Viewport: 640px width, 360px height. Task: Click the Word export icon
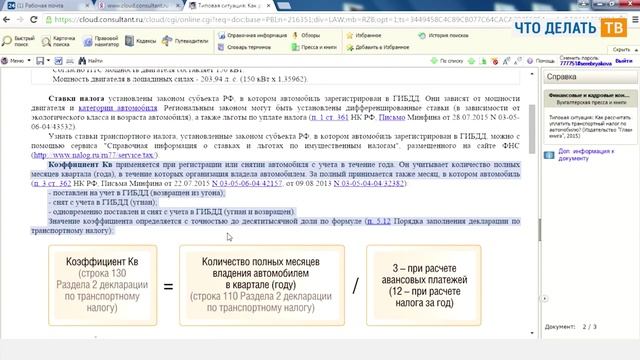coord(58,61)
